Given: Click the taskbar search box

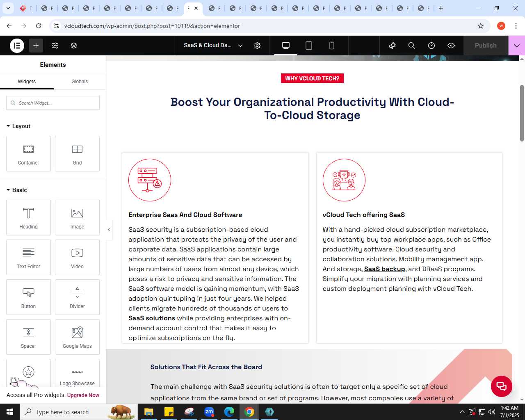Looking at the screenshot, I should click(x=78, y=412).
